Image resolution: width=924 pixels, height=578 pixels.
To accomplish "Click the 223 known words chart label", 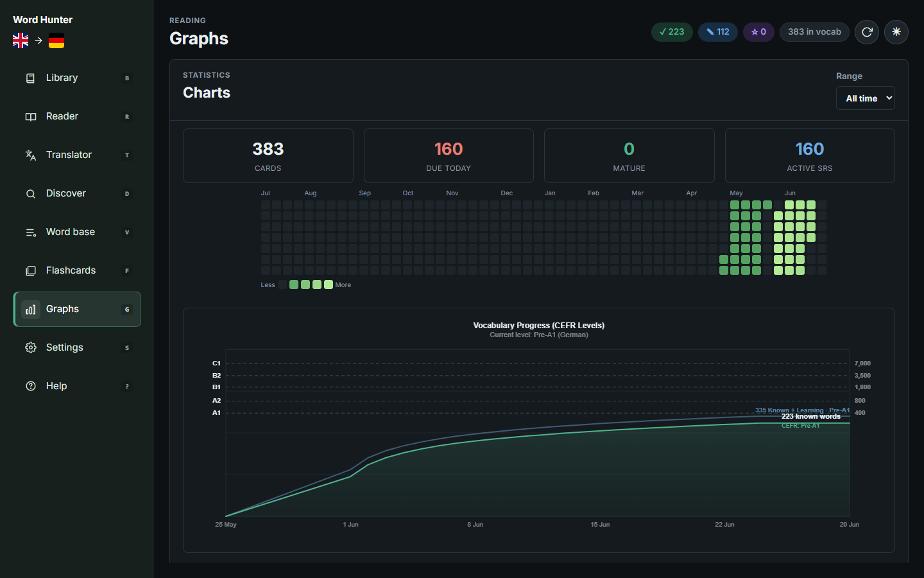I will (x=811, y=417).
